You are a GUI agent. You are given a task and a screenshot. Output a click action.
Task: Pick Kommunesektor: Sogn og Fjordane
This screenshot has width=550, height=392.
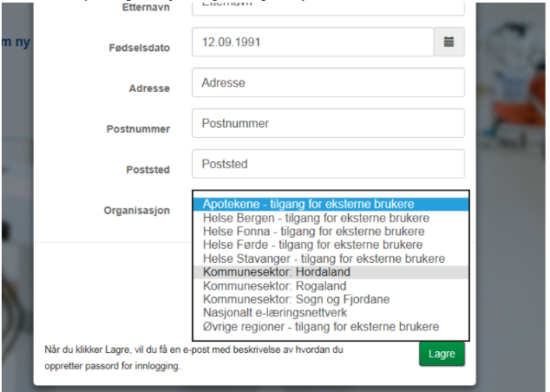click(x=331, y=299)
